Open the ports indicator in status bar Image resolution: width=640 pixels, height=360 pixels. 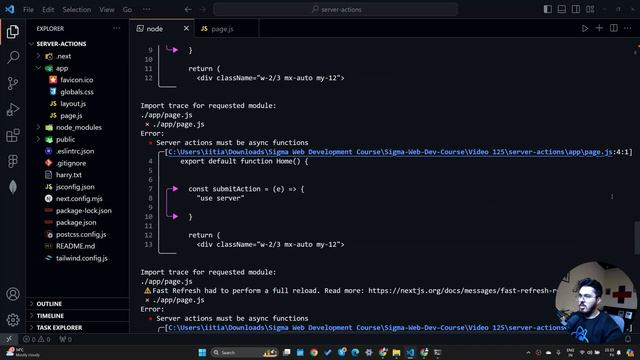point(65,339)
